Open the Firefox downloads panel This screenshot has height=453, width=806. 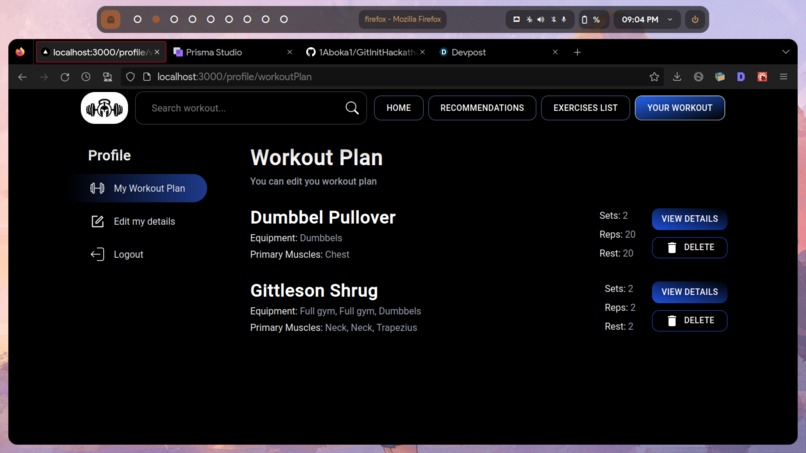[x=676, y=77]
